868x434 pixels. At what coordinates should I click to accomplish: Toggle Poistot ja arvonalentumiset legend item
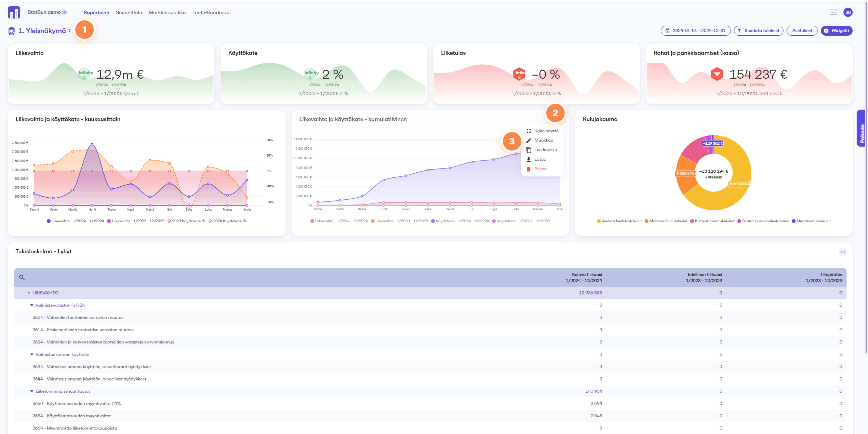point(763,221)
